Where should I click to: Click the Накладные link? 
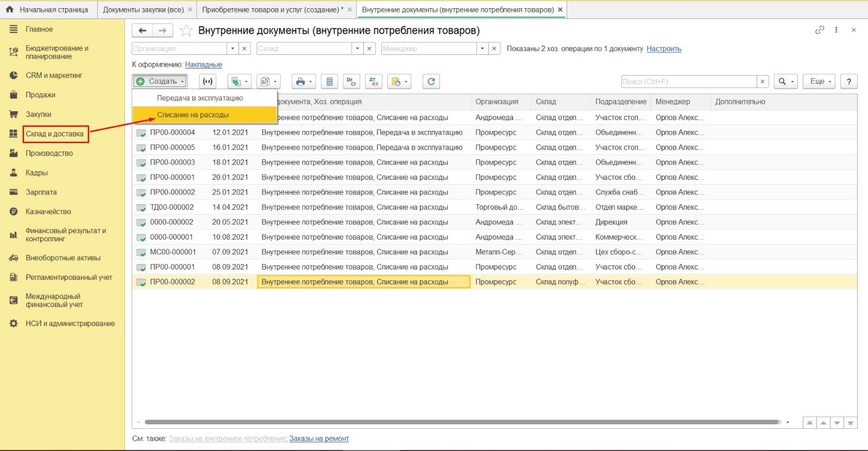click(x=203, y=65)
